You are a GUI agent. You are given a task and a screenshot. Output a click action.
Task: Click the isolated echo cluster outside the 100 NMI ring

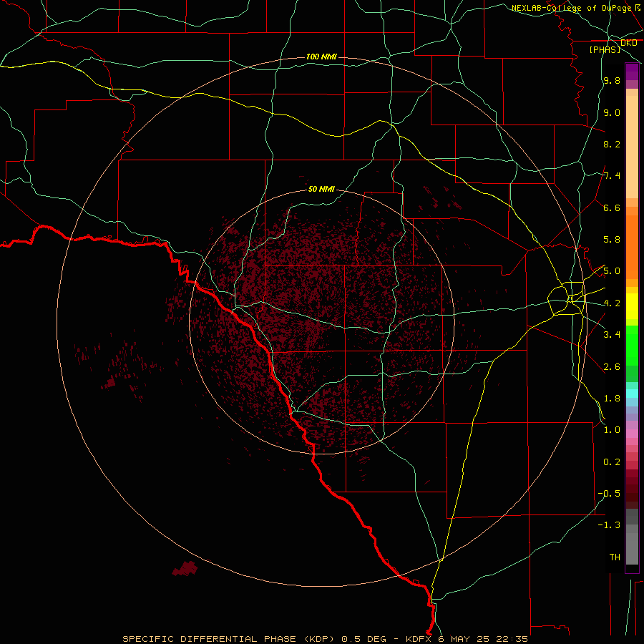[185, 568]
